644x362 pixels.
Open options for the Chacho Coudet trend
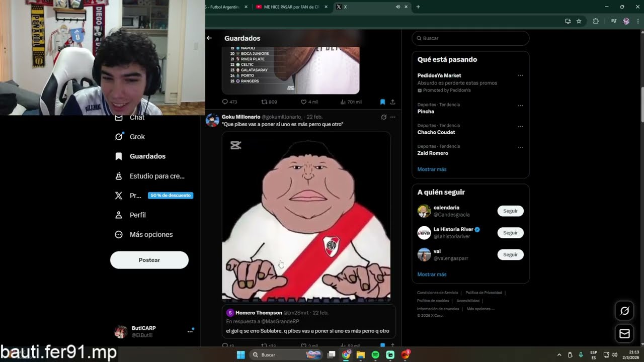coord(520,126)
